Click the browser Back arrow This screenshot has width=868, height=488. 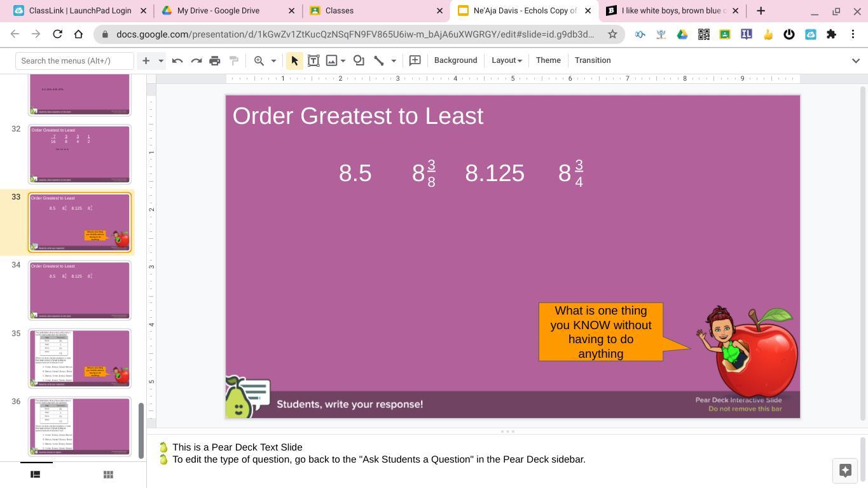tap(15, 34)
